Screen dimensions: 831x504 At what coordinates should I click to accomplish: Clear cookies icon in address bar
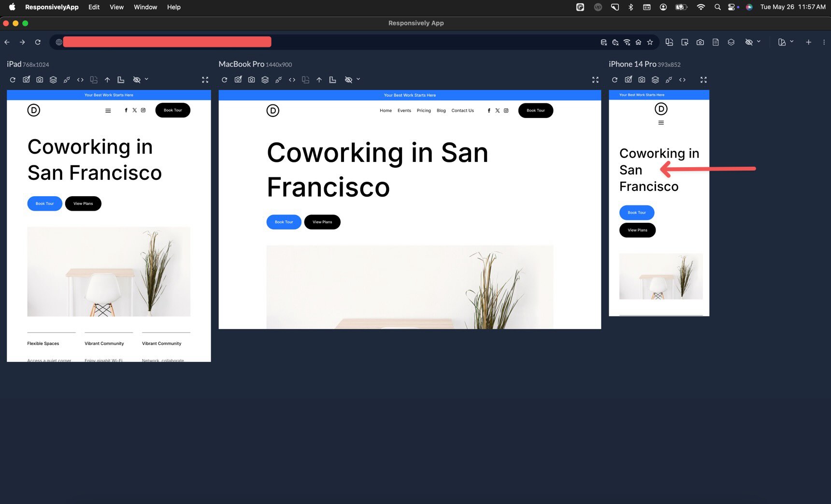click(615, 42)
